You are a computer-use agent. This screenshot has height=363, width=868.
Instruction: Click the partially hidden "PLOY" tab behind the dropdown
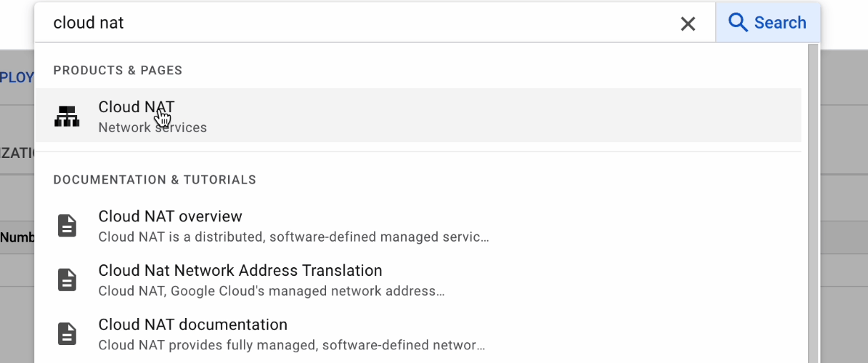point(16,77)
